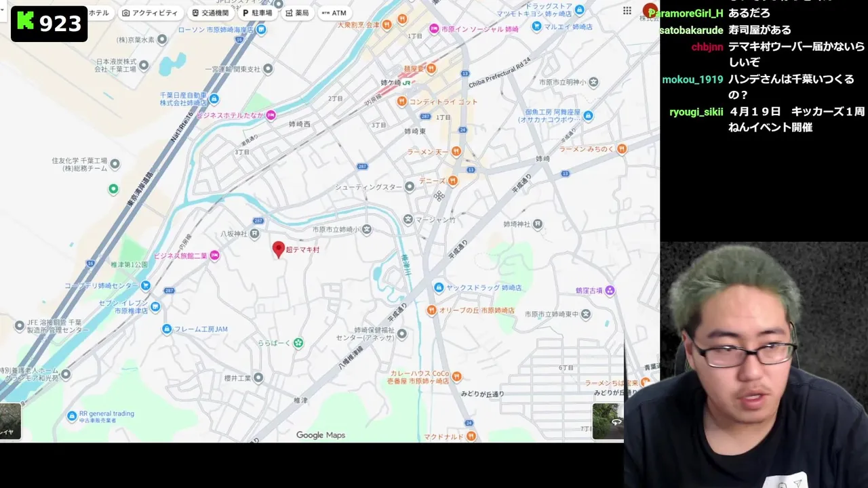Select the フレーム工房JAM shop marker

pos(167,329)
